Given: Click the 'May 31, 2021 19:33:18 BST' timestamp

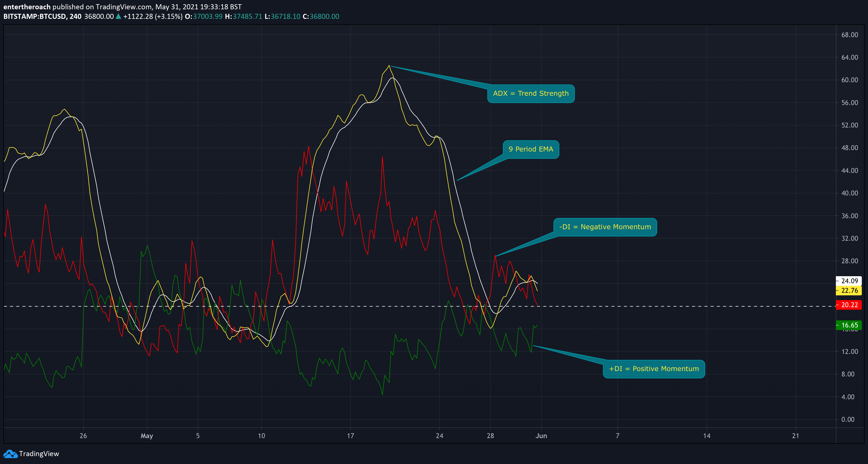Looking at the screenshot, I should [198, 7].
